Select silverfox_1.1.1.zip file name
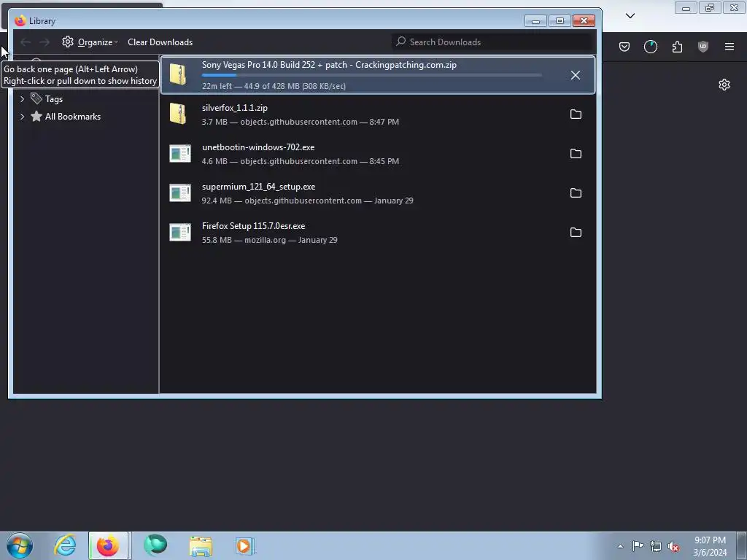747x560 pixels. [235, 108]
